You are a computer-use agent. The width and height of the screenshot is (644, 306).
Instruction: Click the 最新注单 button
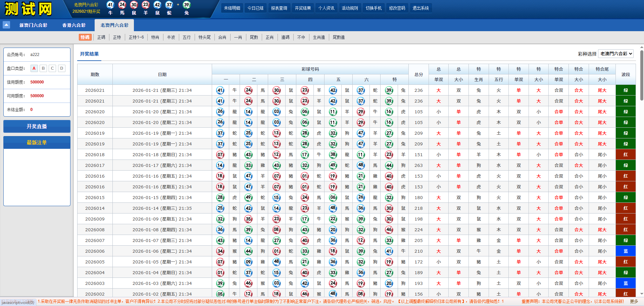click(x=37, y=142)
